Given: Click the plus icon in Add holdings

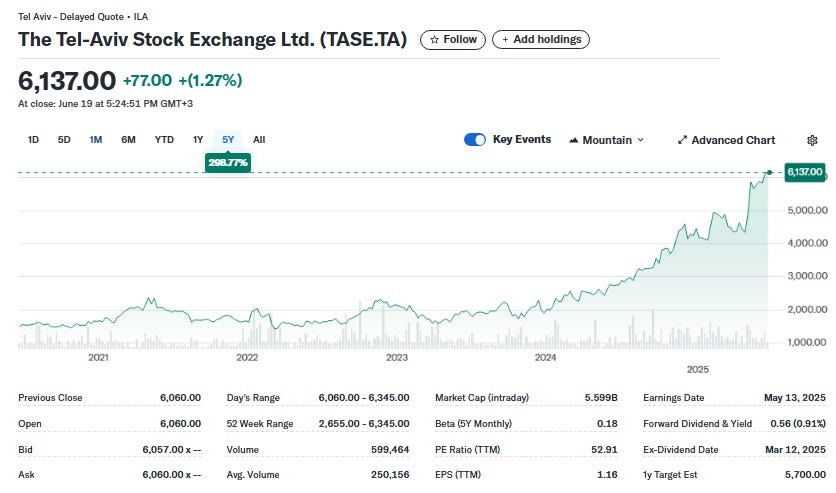Looking at the screenshot, I should pos(505,39).
